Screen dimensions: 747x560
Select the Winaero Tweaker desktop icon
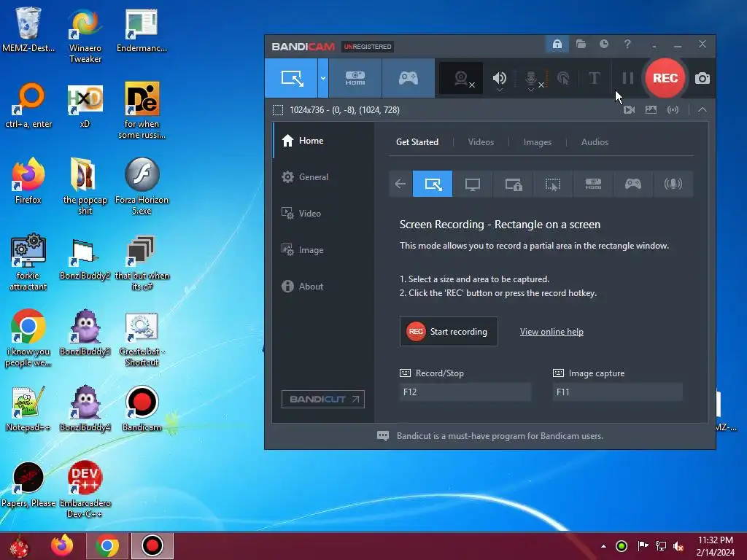click(85, 36)
